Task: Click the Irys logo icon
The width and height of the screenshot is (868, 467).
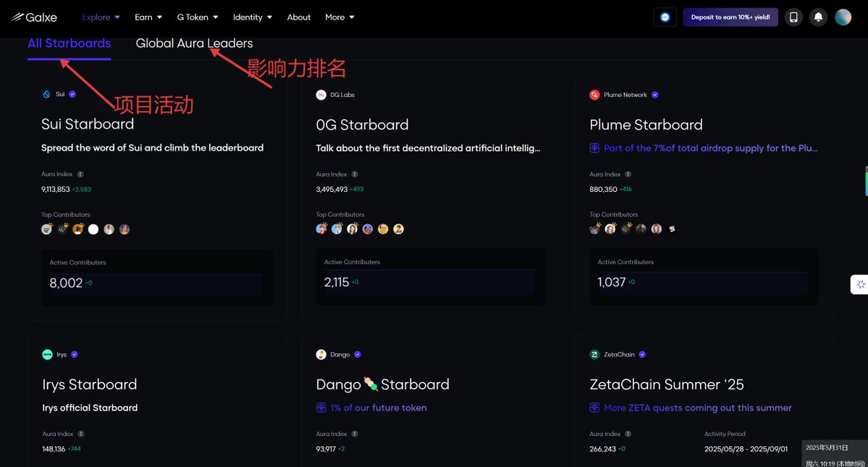Action: coord(48,354)
